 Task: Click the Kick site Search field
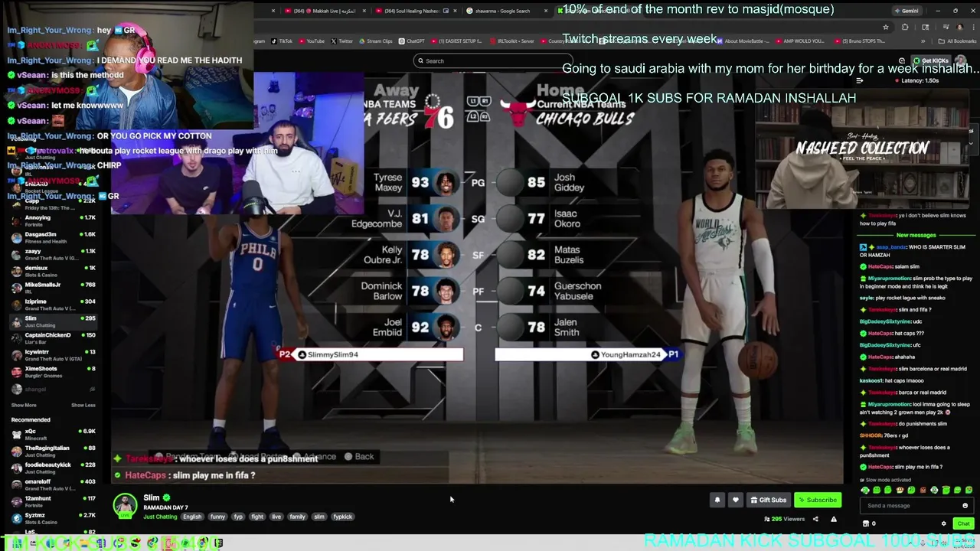(492, 60)
